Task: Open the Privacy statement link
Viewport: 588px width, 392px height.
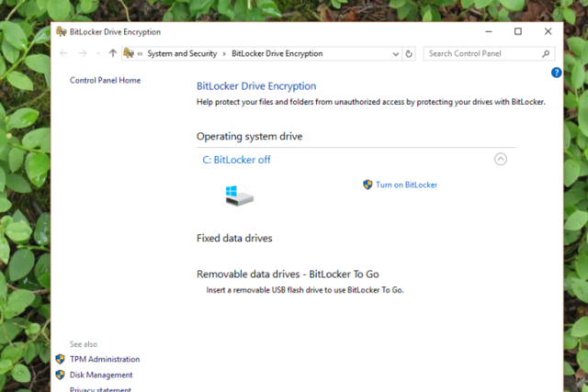Action: 100,389
